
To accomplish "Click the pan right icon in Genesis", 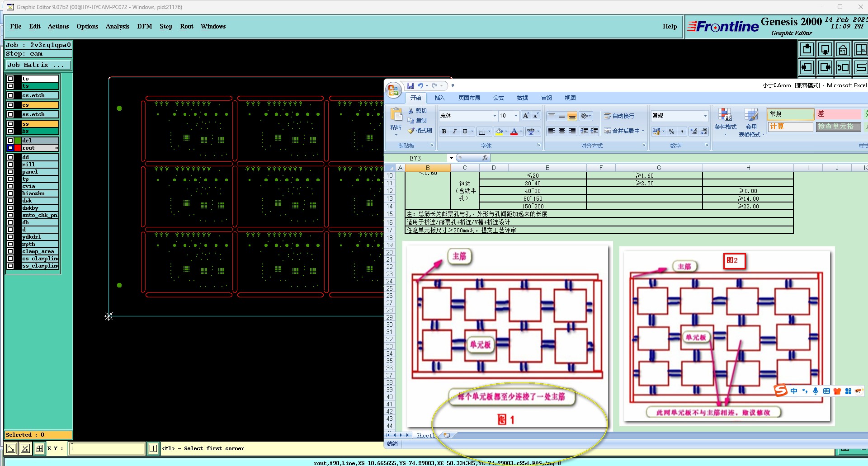I will [x=825, y=67].
